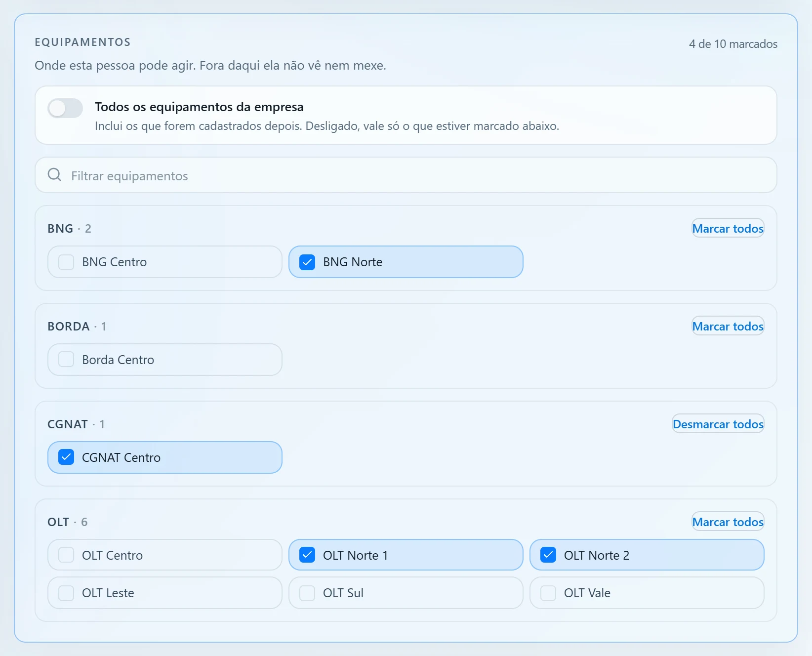Check the BNG Centro checkbox
Screen dimensions: 812x656
[x=66, y=262]
